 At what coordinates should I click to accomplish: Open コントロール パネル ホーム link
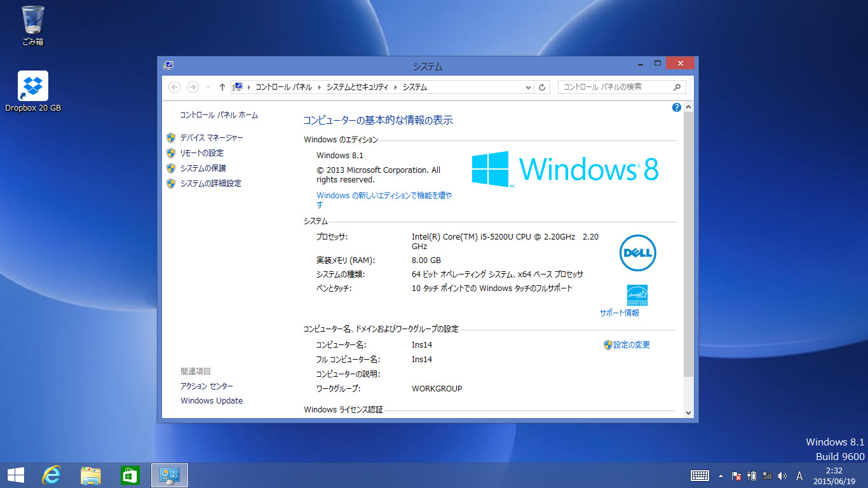coord(219,115)
